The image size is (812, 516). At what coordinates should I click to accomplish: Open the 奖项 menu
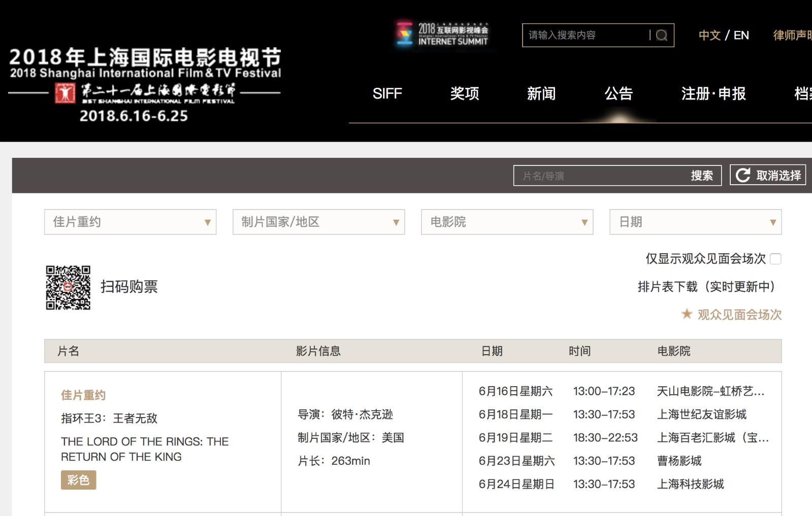pyautogui.click(x=465, y=93)
